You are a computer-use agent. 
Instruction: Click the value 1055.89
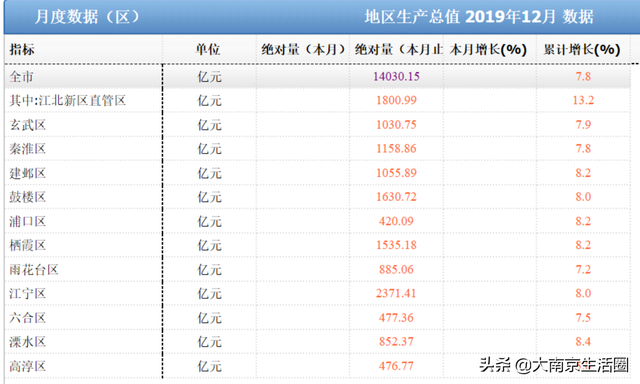click(396, 173)
